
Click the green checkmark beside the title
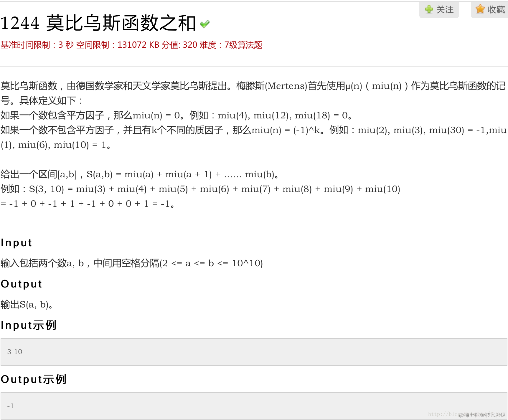pyautogui.click(x=204, y=24)
